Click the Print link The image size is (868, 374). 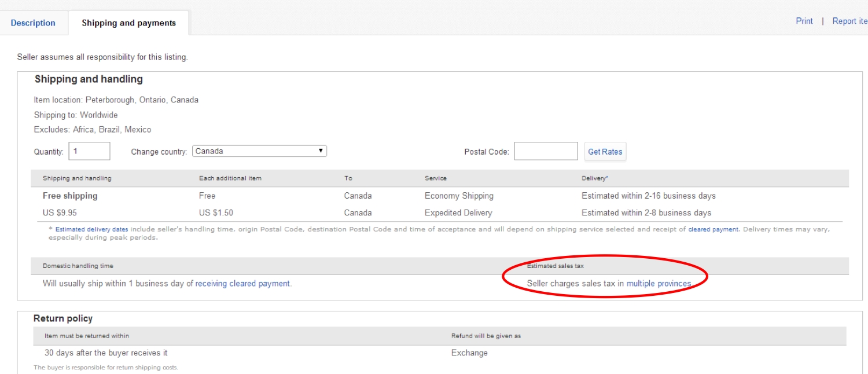[x=804, y=21]
